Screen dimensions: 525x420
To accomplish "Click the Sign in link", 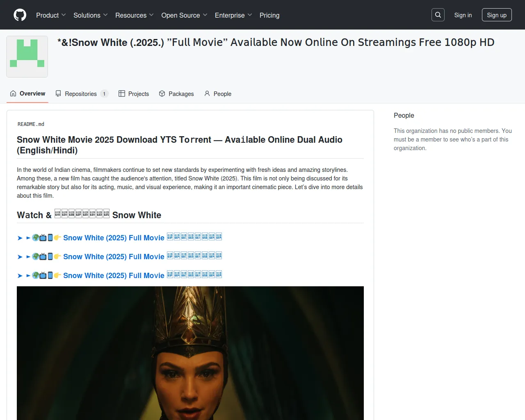I will (x=463, y=15).
